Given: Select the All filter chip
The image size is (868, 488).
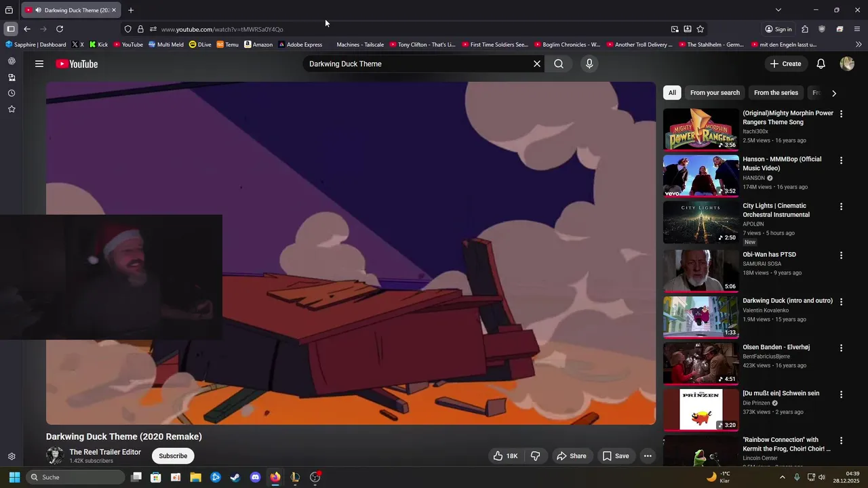Looking at the screenshot, I should tap(672, 93).
